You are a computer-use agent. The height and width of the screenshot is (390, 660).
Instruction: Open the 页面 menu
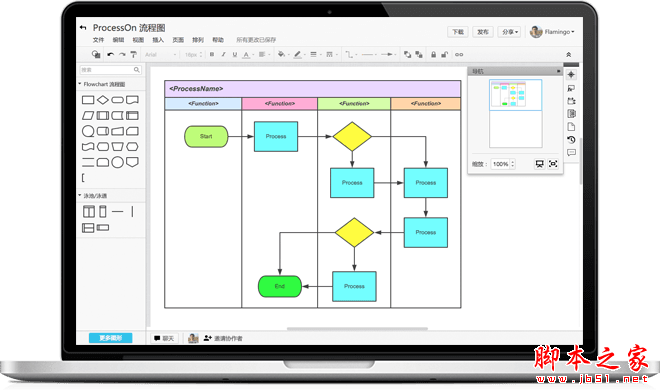178,40
